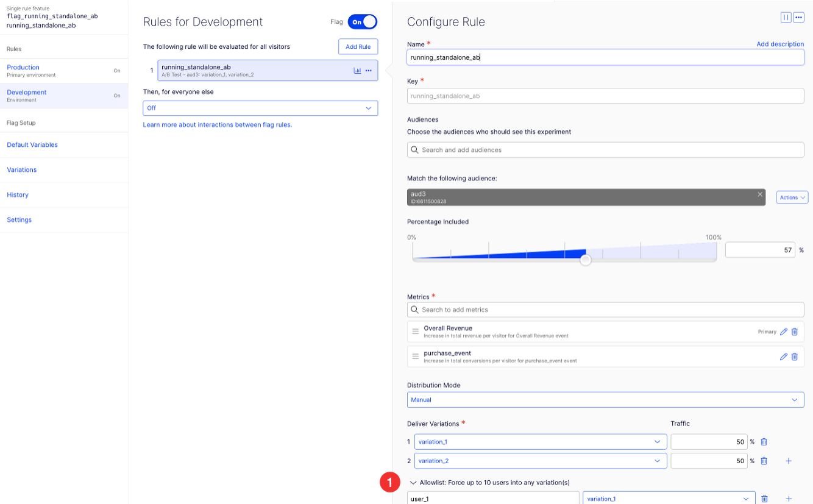
Task: Open the Distribution Mode Manual dropdown
Action: coord(605,400)
